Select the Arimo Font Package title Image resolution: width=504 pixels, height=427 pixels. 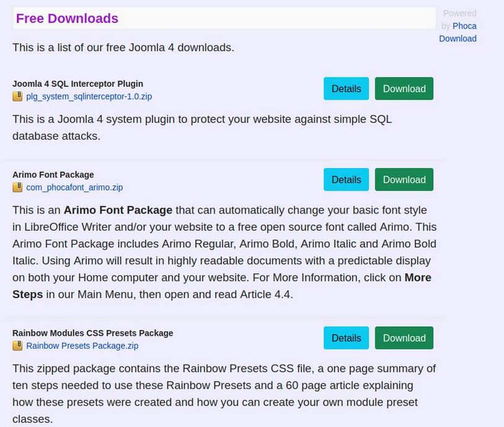pos(53,175)
